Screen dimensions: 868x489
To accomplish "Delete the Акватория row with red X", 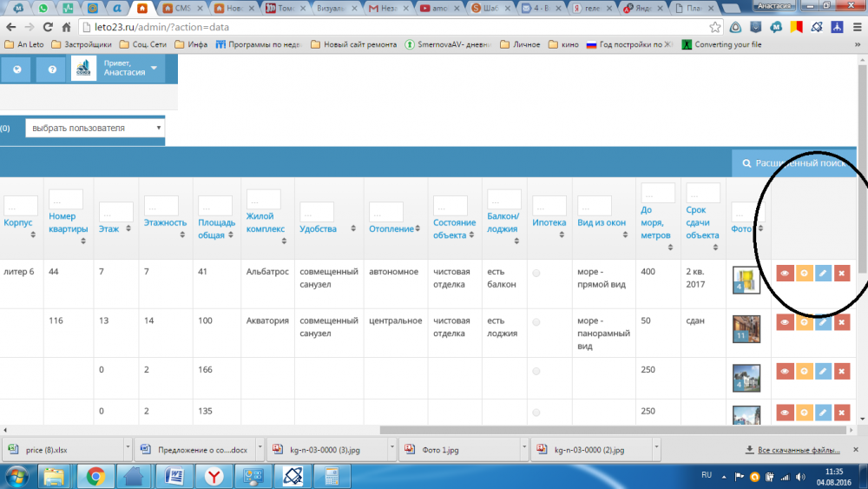I will coord(842,322).
